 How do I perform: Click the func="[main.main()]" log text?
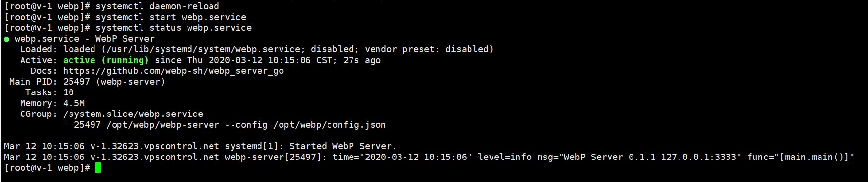(801, 157)
